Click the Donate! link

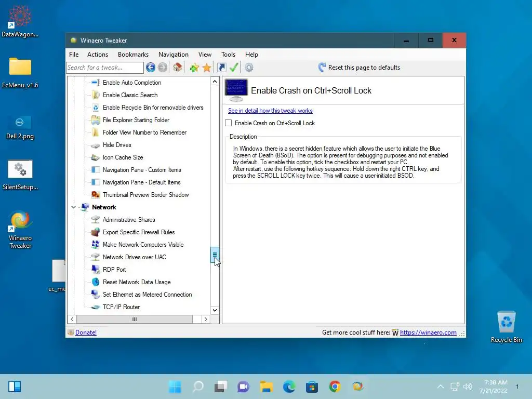pos(86,332)
